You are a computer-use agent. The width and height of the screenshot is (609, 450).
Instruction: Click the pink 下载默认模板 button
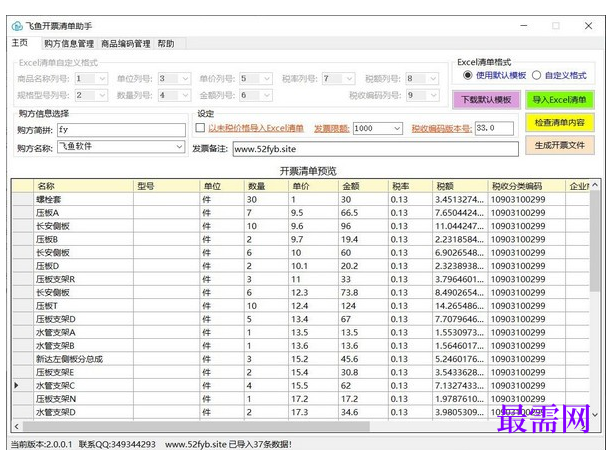pos(486,100)
